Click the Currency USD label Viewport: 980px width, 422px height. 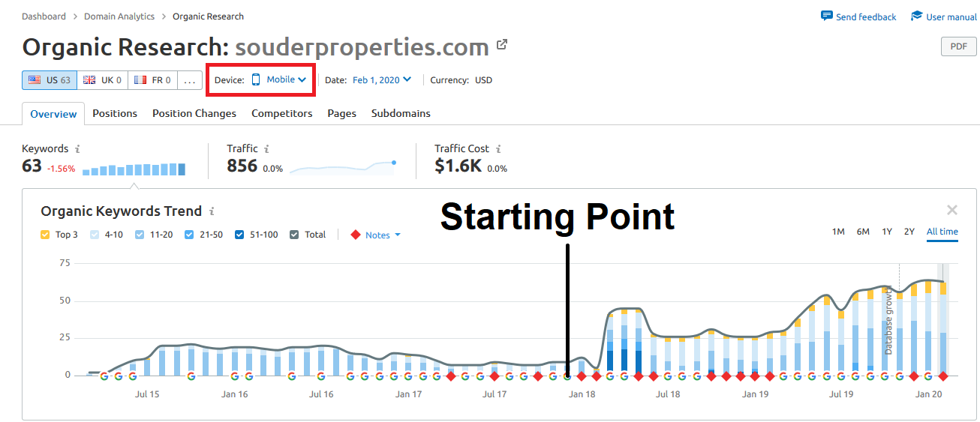pos(461,80)
